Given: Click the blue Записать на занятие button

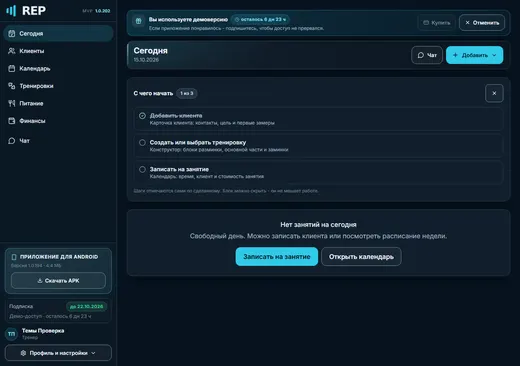Looking at the screenshot, I should (277, 257).
